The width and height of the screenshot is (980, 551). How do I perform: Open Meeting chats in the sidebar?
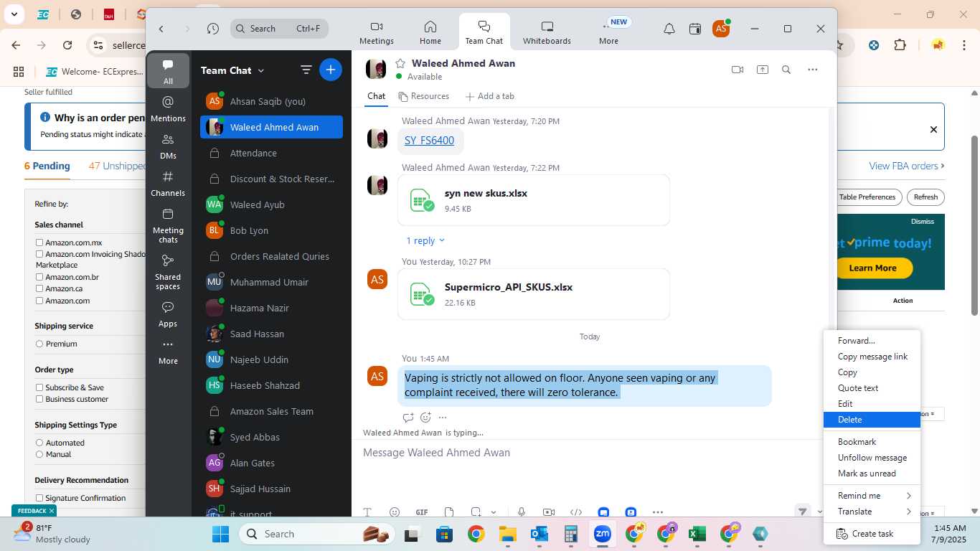pos(168,225)
